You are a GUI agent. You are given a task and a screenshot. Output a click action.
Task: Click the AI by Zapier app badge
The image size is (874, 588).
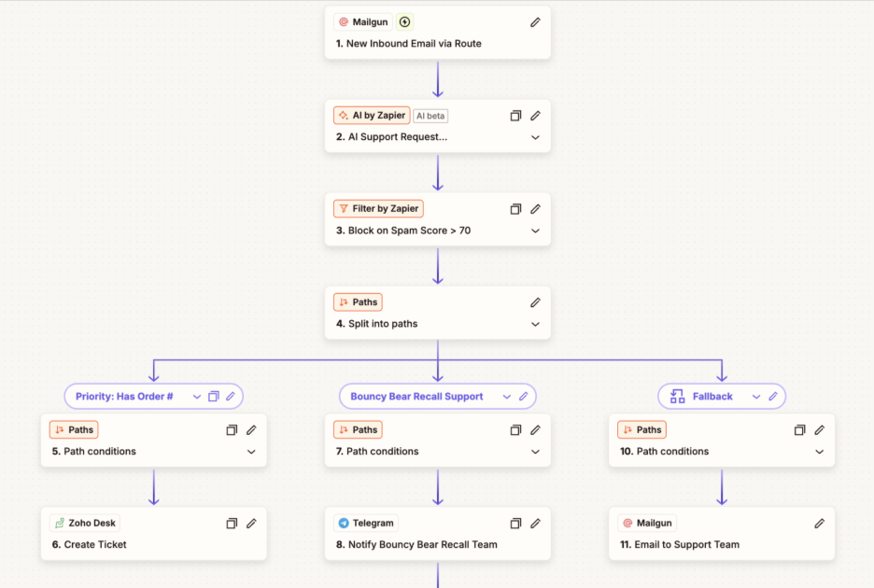372,116
